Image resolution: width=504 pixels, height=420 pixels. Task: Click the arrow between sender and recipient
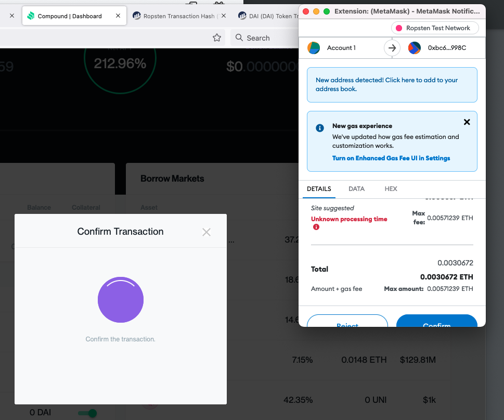[x=392, y=48]
